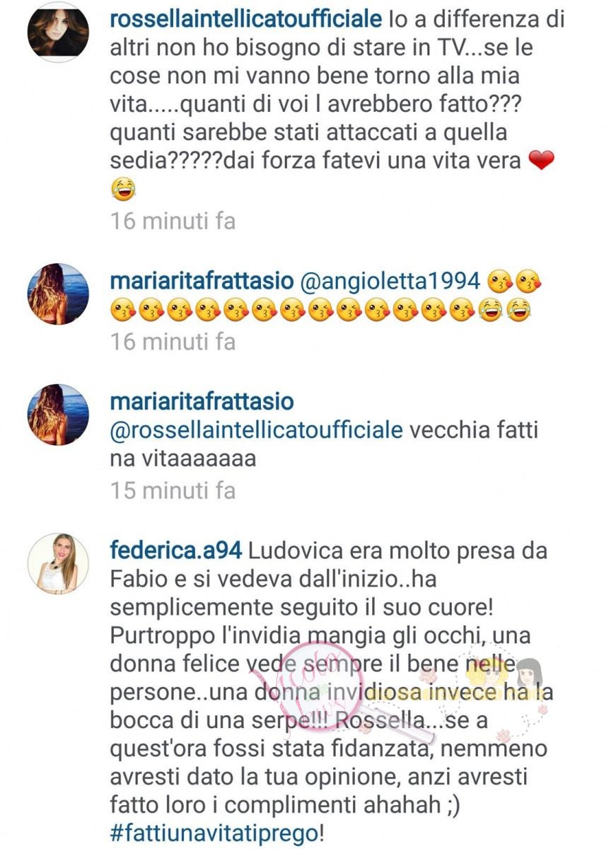Click the laughing emoji ending the first comment
The height and width of the screenshot is (849, 616).
coord(123,190)
